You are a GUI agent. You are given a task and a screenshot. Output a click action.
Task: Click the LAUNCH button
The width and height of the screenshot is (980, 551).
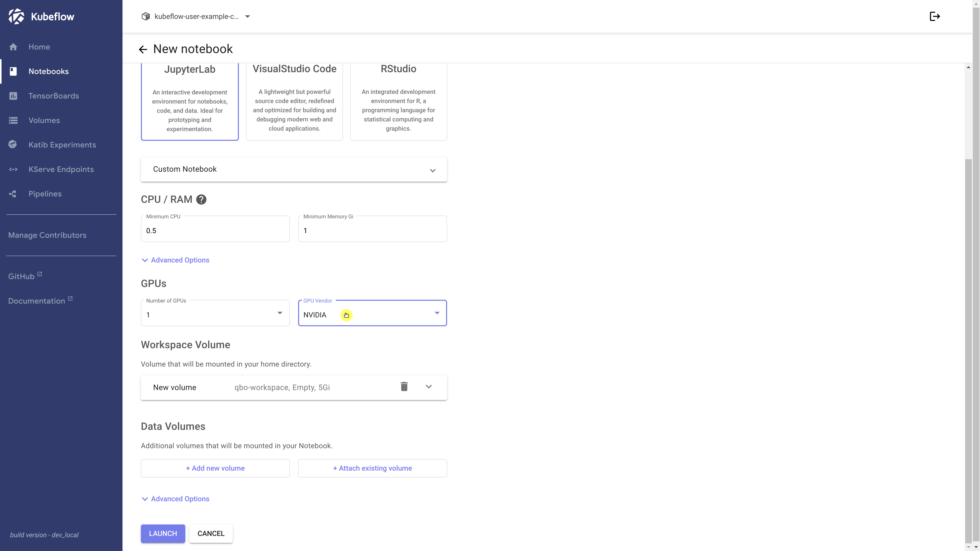[x=163, y=533]
